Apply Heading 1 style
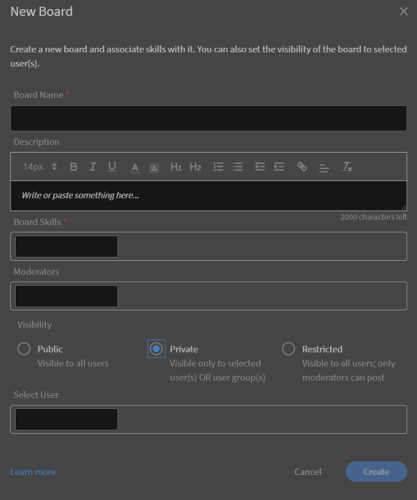The width and height of the screenshot is (417, 500). pos(176,167)
